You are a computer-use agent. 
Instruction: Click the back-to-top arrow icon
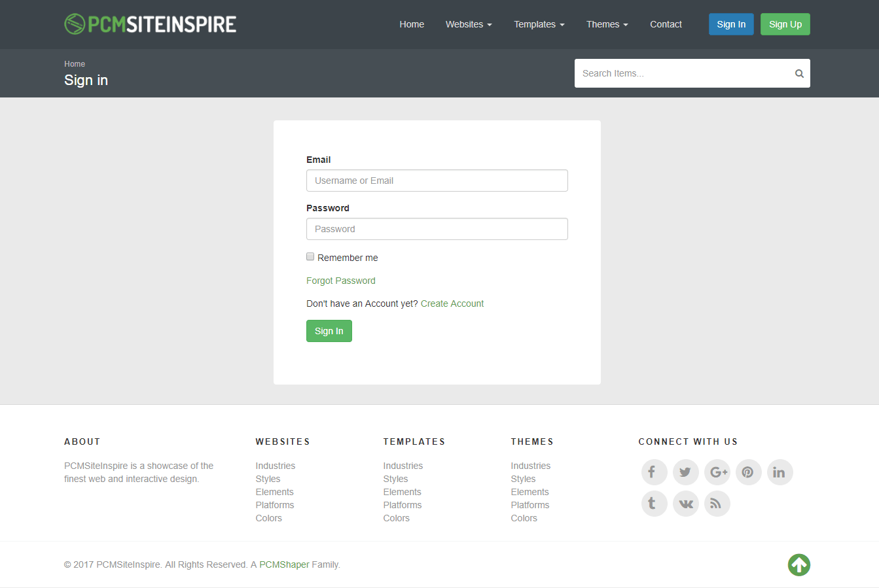pos(799,565)
